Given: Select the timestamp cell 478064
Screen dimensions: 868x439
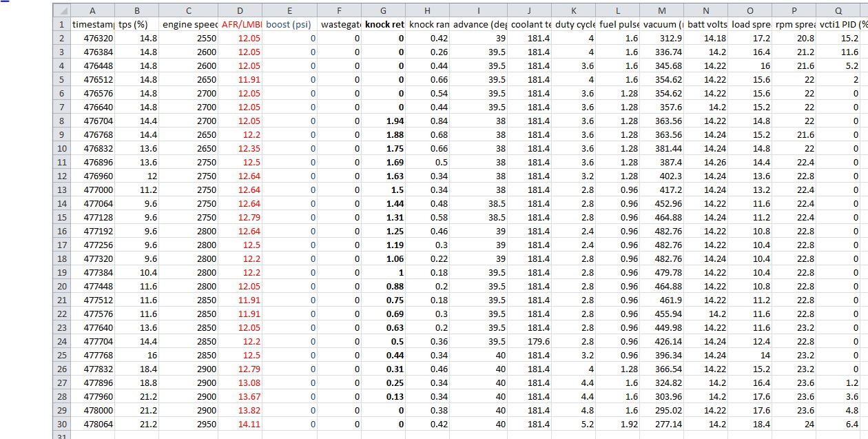Looking at the screenshot, I should coord(93,424).
